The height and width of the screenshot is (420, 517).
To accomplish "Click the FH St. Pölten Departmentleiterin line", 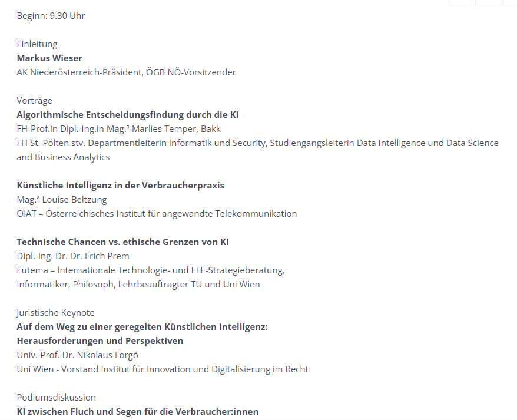I will coord(257,143).
